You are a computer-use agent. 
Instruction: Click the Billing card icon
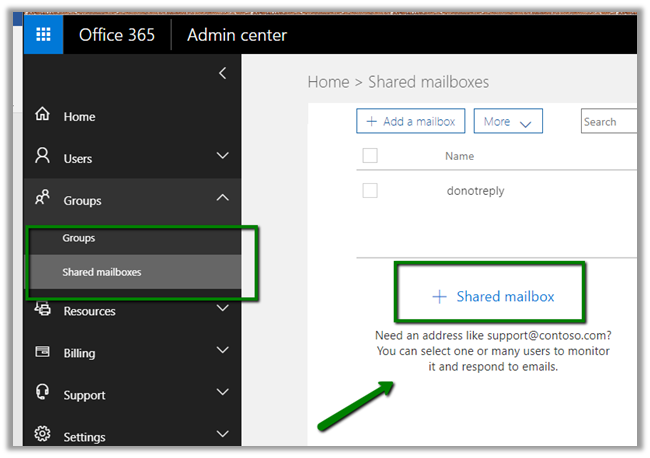click(x=43, y=352)
